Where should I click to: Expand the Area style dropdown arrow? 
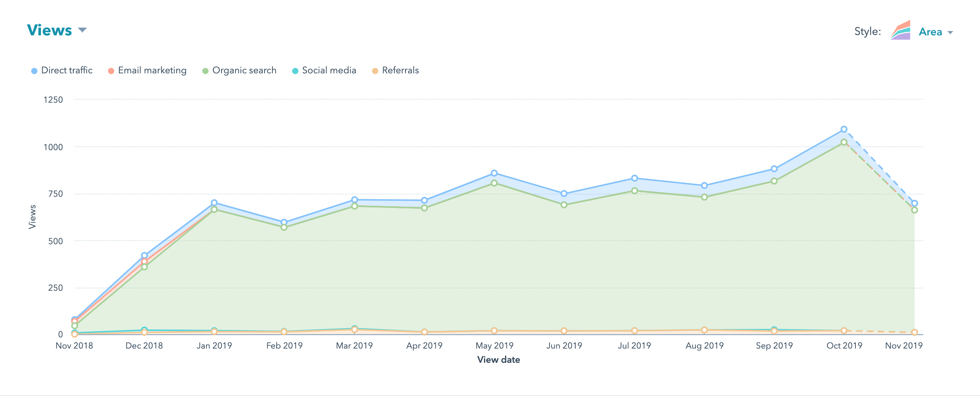pos(950,33)
